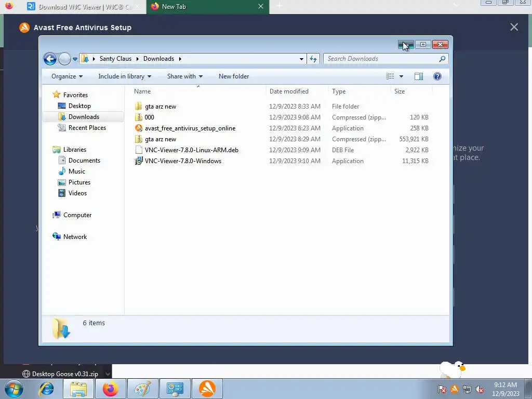Open Windows Explorer taskbar button
Viewport: 532px width, 399px height.
79,389
